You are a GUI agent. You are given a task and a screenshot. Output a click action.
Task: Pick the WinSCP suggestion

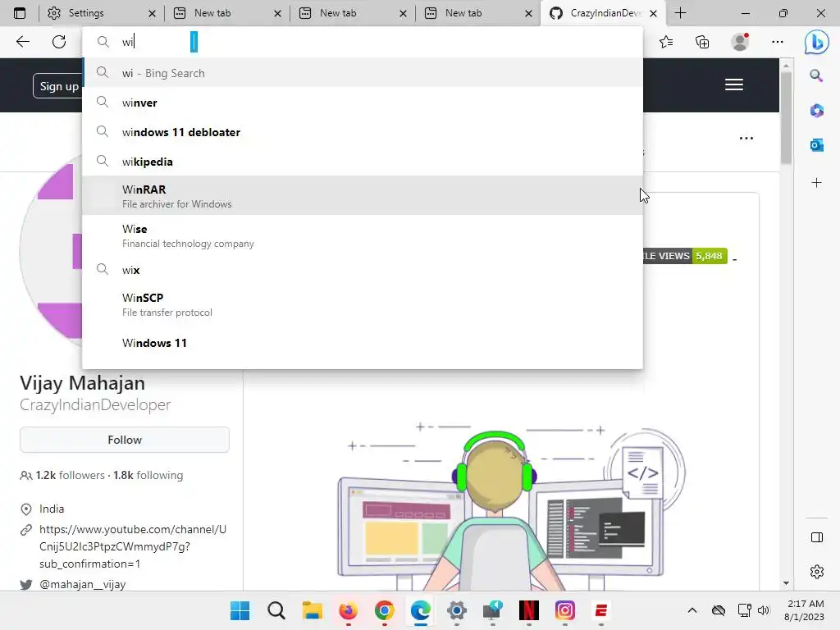[363, 304]
